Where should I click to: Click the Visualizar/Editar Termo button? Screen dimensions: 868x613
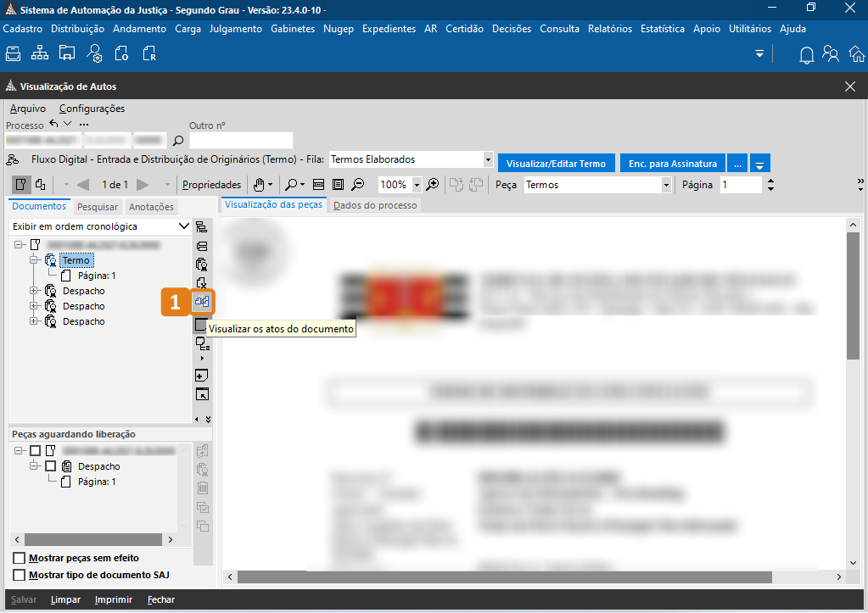point(556,164)
